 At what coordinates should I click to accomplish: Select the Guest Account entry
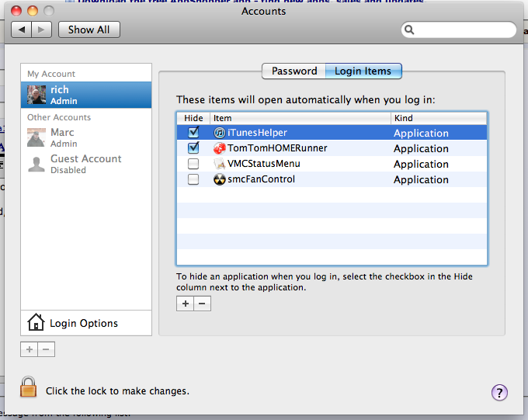click(86, 164)
